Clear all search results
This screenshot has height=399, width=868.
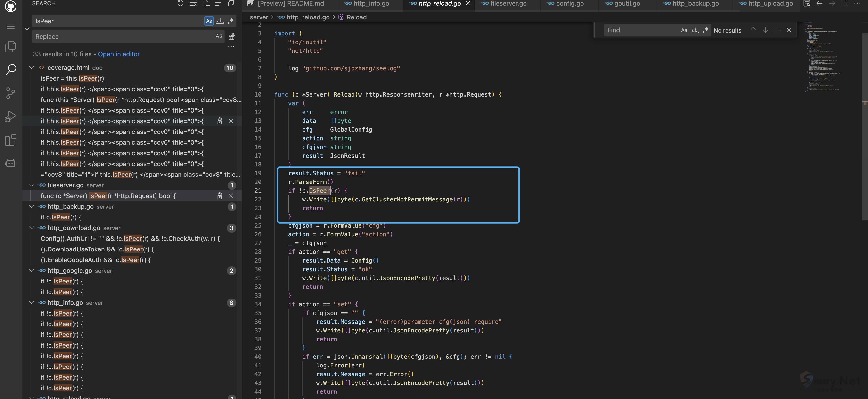coord(193,3)
